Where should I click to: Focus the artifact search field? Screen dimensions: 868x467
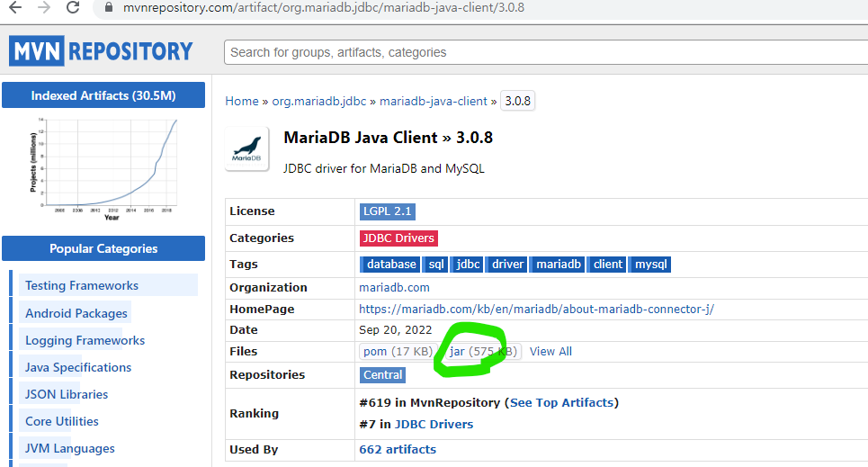[x=545, y=52]
